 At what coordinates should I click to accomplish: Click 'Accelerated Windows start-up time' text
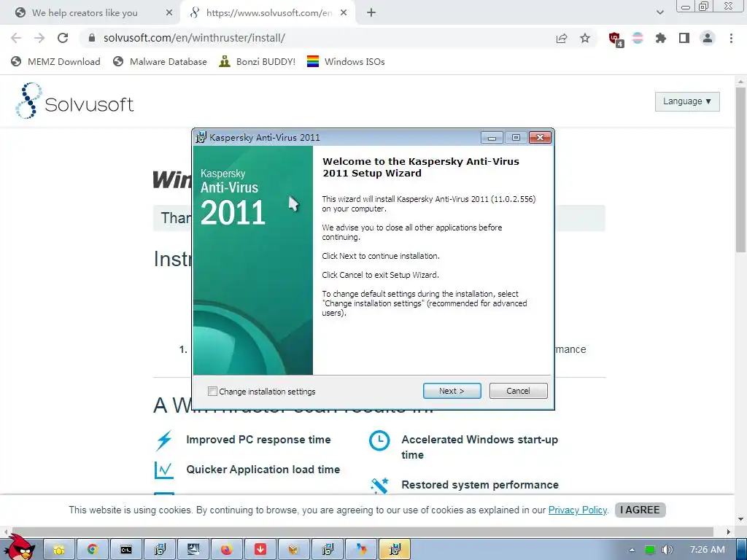point(480,447)
